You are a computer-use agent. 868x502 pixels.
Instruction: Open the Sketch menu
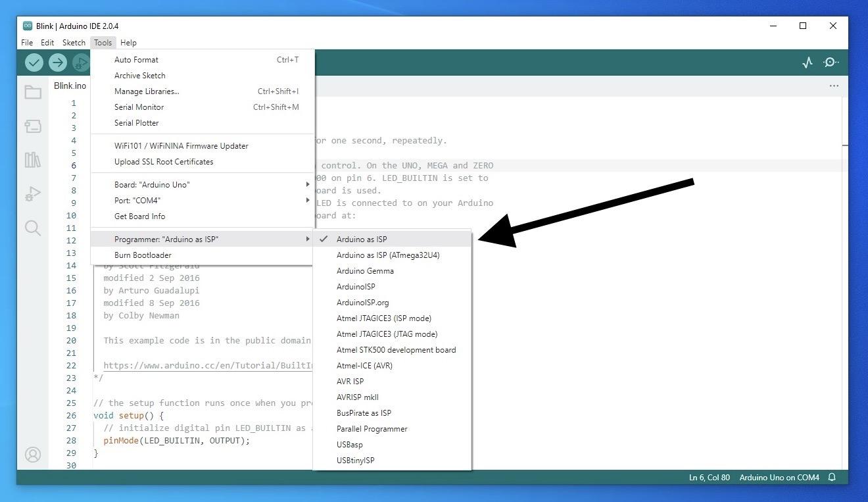coord(73,42)
